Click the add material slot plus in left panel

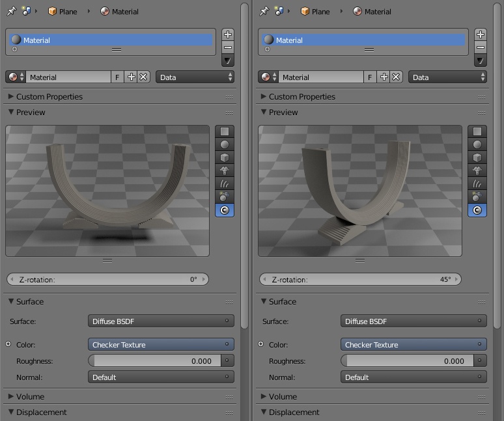pyautogui.click(x=227, y=34)
